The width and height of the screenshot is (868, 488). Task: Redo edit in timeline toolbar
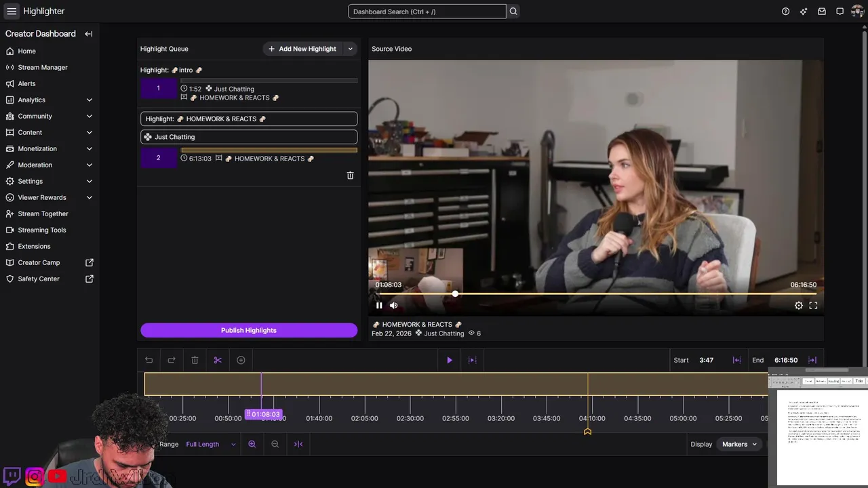(172, 360)
